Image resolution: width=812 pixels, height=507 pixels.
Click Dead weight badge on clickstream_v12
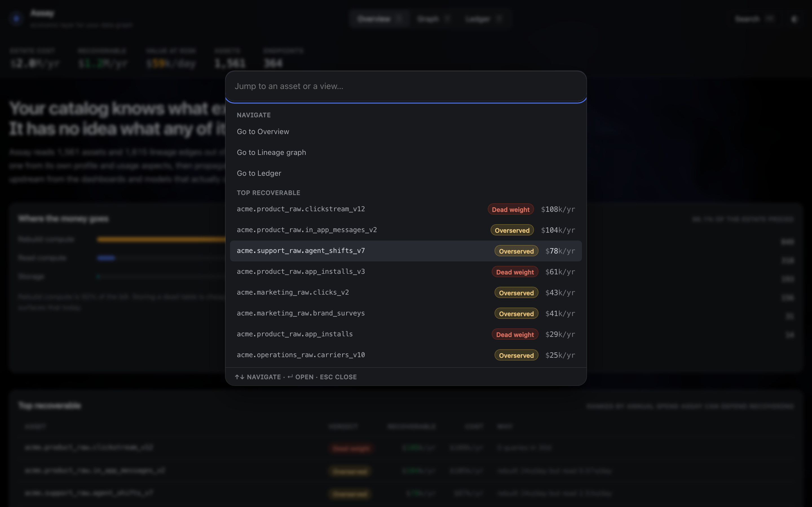(x=510, y=209)
